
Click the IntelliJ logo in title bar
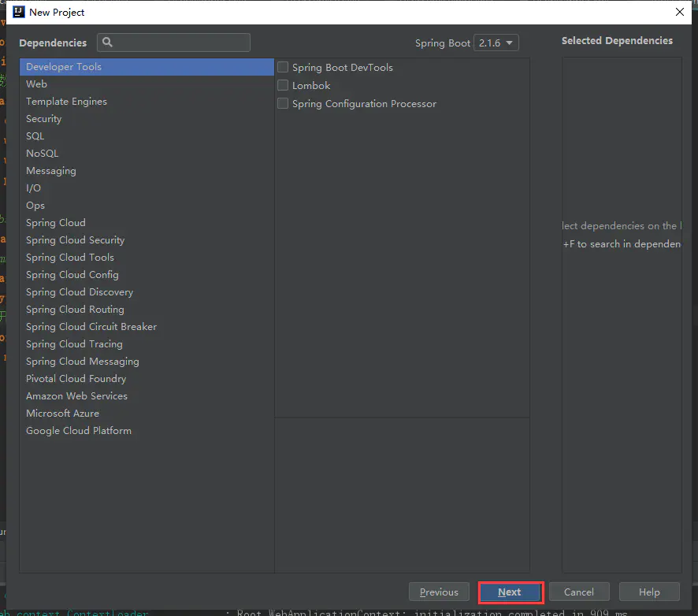coord(19,12)
